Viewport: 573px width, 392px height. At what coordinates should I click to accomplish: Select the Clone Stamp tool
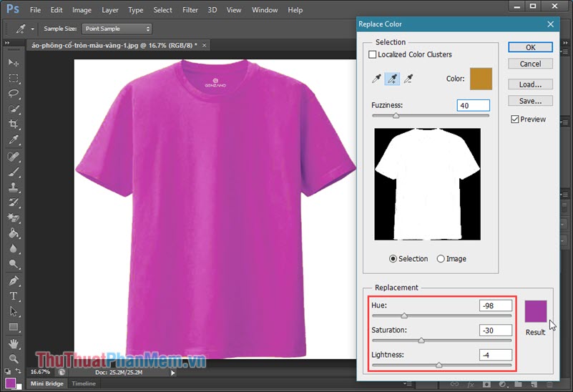[13, 187]
